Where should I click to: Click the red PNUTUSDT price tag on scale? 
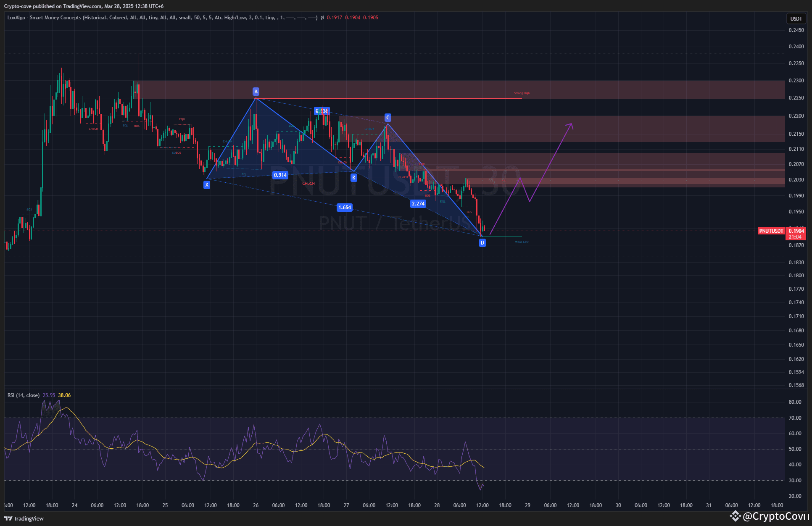click(771, 231)
